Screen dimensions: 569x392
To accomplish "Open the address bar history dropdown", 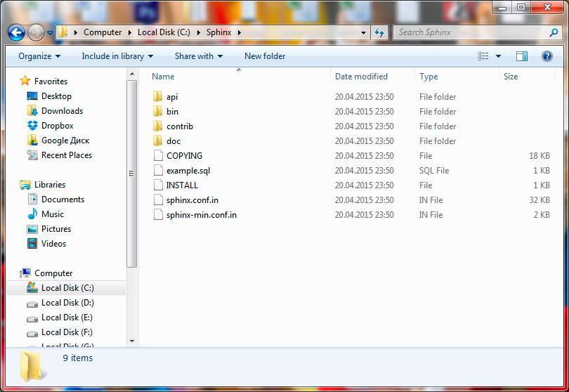I will [363, 32].
